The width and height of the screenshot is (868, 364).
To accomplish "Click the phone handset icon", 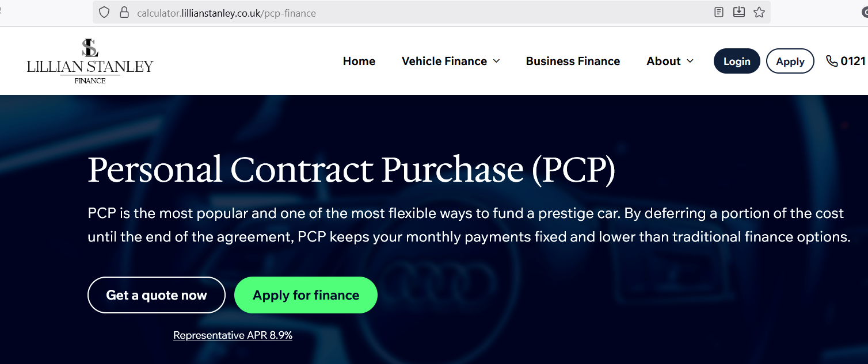I will 832,61.
